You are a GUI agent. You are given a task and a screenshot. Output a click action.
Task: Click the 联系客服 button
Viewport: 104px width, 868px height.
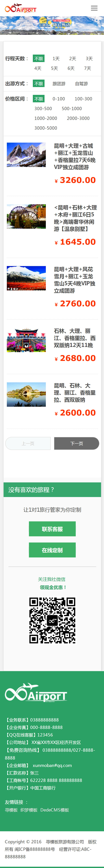click(x=52, y=529)
